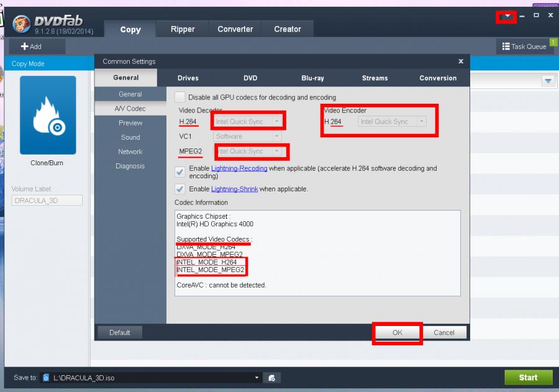Open the Streams settings tab
This screenshot has width=559, height=392.
click(375, 78)
